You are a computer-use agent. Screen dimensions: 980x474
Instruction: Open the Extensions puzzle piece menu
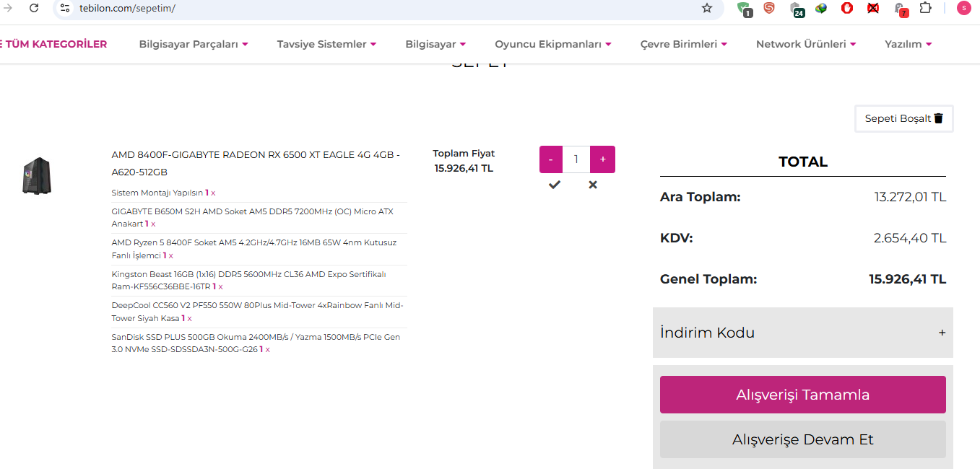[925, 8]
